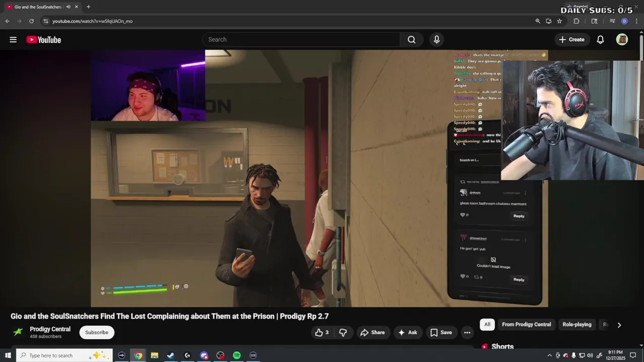644x362 pixels.
Task: Select the Role-playing filter chip
Action: [577, 324]
